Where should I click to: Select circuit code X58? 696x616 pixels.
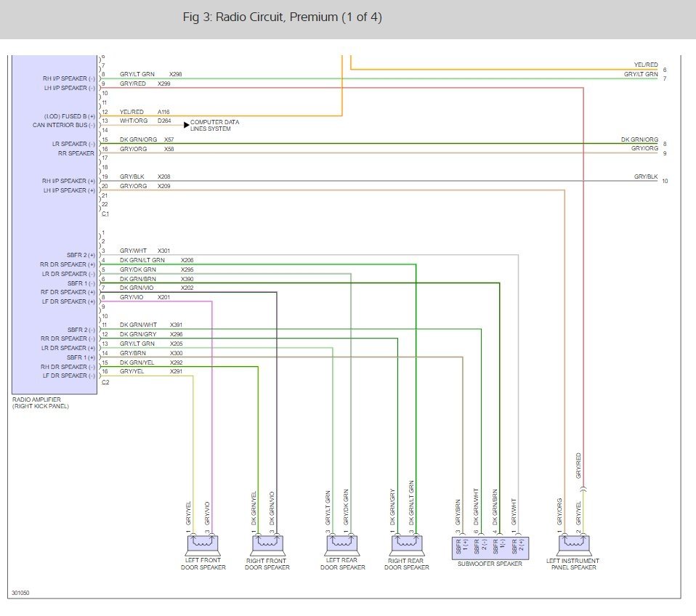pos(169,149)
